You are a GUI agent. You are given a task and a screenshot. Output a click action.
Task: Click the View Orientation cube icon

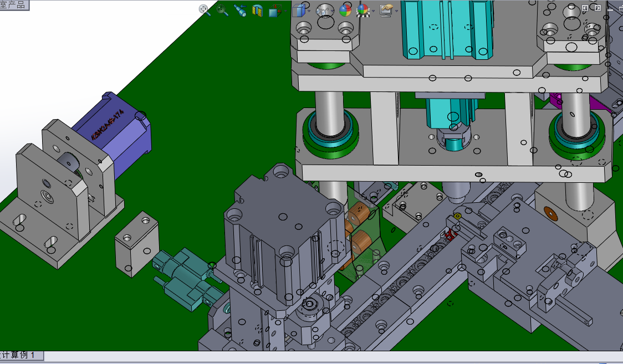click(x=275, y=11)
